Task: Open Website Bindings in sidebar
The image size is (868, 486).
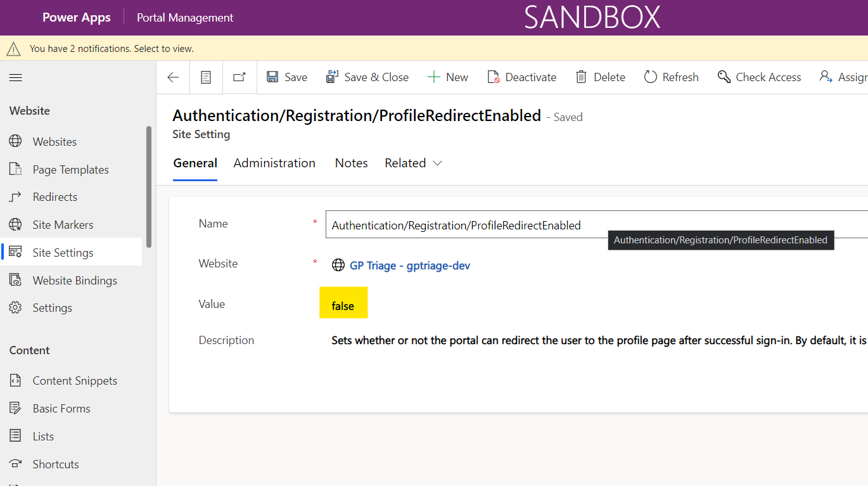Action: 71,281
